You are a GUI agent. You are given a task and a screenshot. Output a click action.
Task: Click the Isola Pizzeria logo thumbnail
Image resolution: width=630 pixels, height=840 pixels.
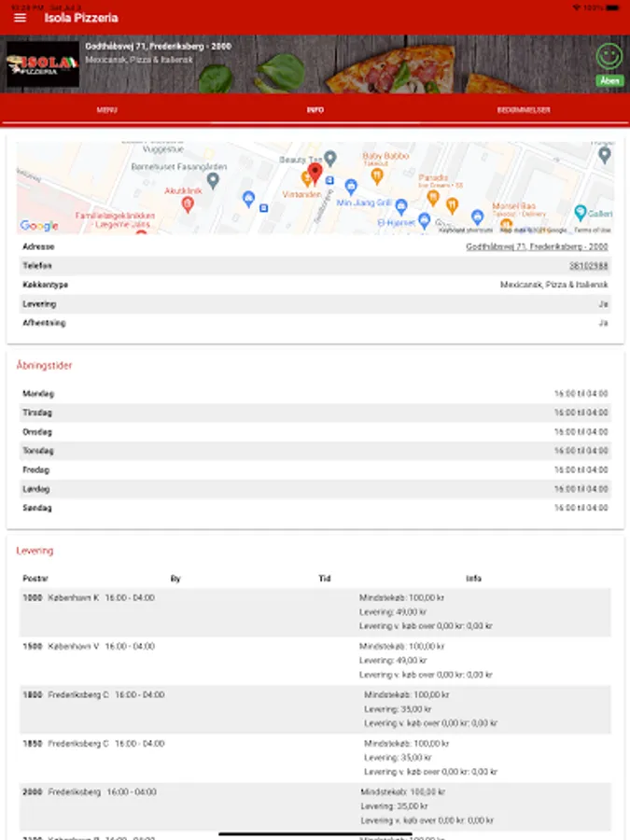pyautogui.click(x=43, y=64)
